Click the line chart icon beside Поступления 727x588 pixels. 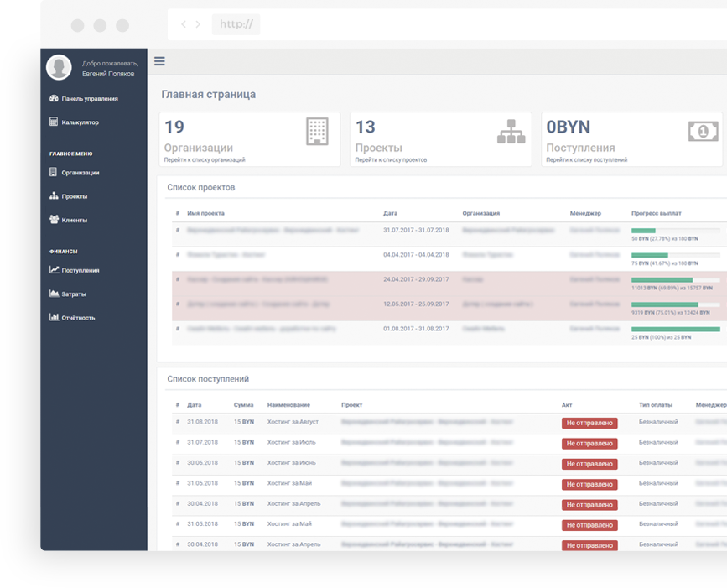[x=54, y=269]
